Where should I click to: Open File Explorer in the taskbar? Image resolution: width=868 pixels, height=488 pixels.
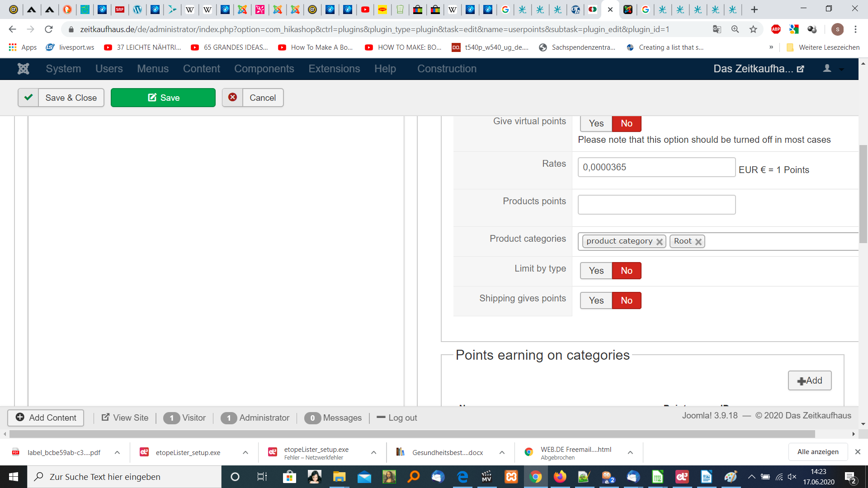pos(339,477)
